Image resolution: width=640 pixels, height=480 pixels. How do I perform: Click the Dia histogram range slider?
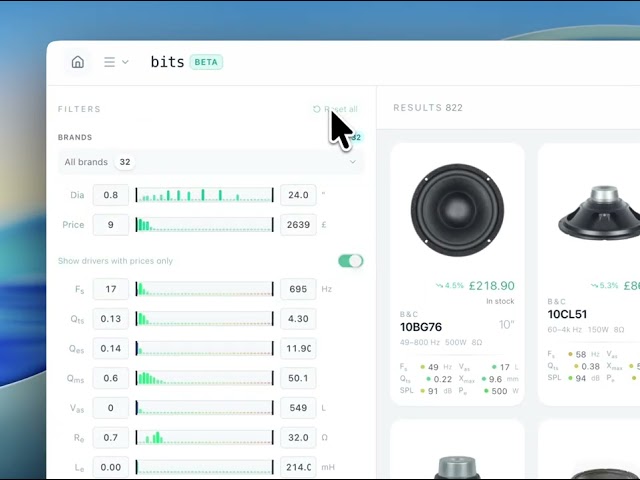tap(204, 195)
